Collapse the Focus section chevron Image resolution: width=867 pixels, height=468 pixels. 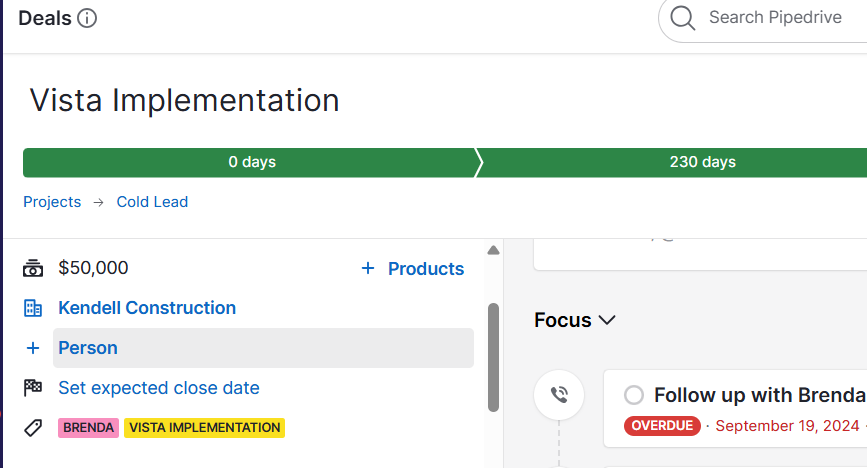pos(607,320)
